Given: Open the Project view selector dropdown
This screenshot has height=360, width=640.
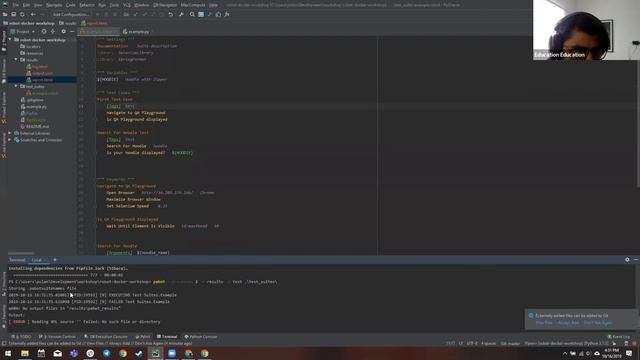Looking at the screenshot, I should click(x=23, y=31).
